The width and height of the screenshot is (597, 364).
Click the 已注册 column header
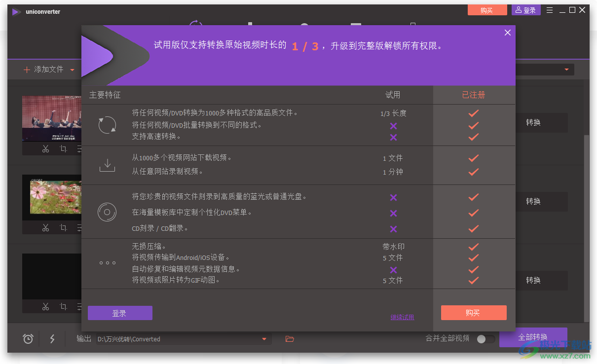point(474,95)
